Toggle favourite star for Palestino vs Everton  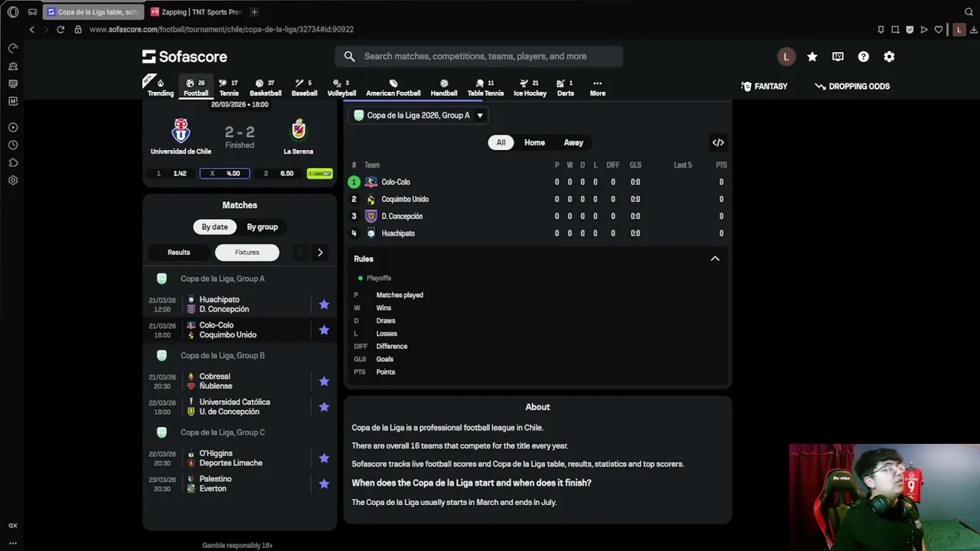[x=324, y=484]
